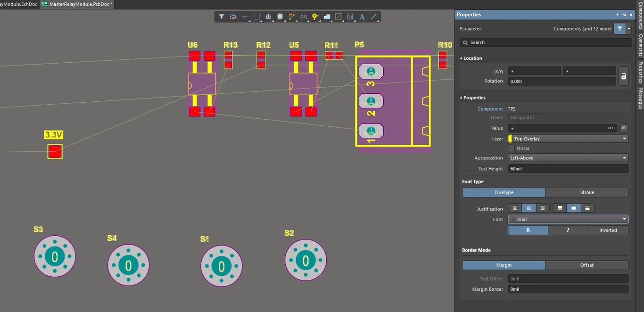This screenshot has height=312, width=644.
Task: Toggle Value visibility eye icon
Action: [x=623, y=128]
